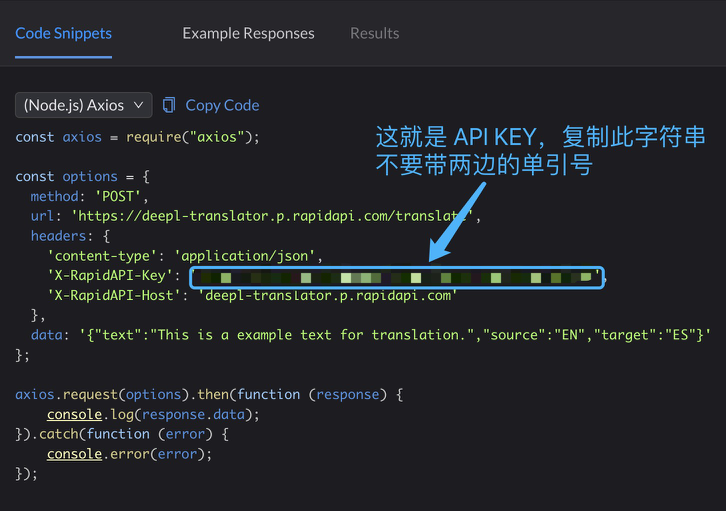Click the require("axios") line
726x511 pixels.
point(138,137)
